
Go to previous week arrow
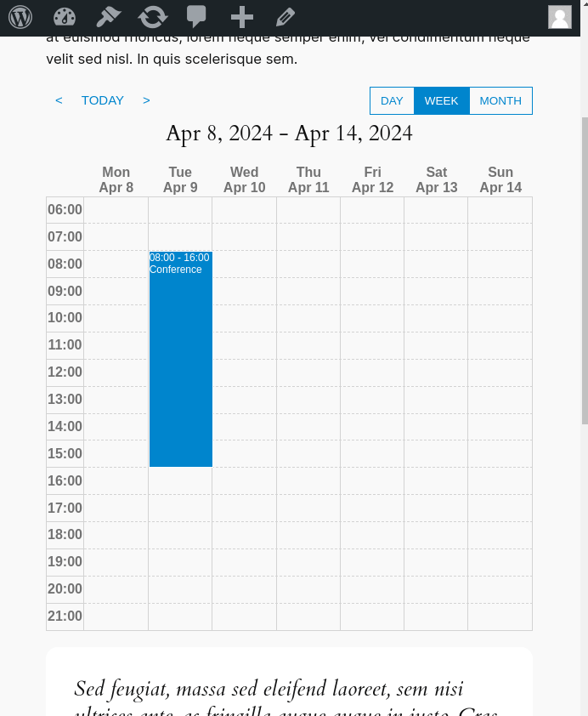pos(59,100)
